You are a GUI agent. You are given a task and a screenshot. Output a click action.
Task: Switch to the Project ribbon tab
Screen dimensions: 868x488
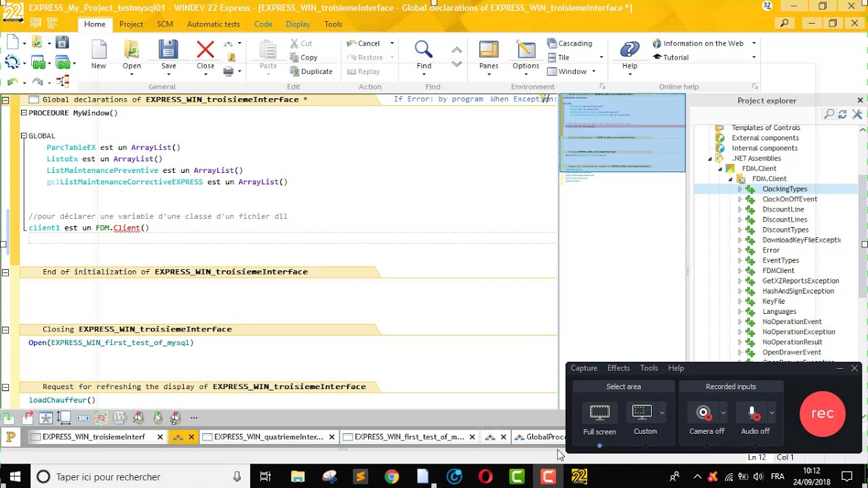pos(131,24)
